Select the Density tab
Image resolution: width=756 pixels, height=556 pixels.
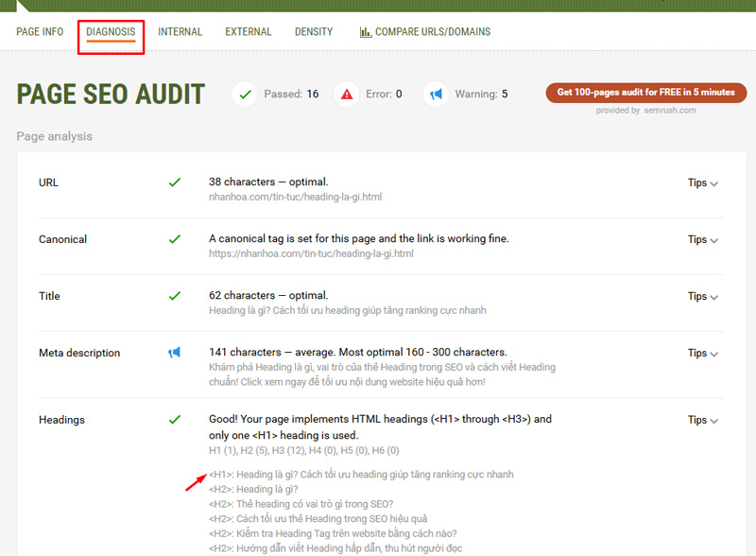314,32
